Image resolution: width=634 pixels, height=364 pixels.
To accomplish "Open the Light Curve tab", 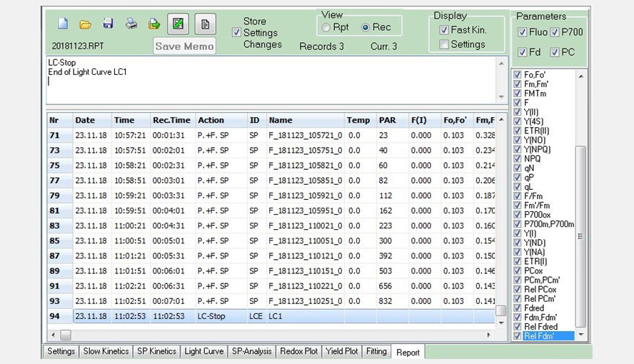I will pyautogui.click(x=203, y=351).
